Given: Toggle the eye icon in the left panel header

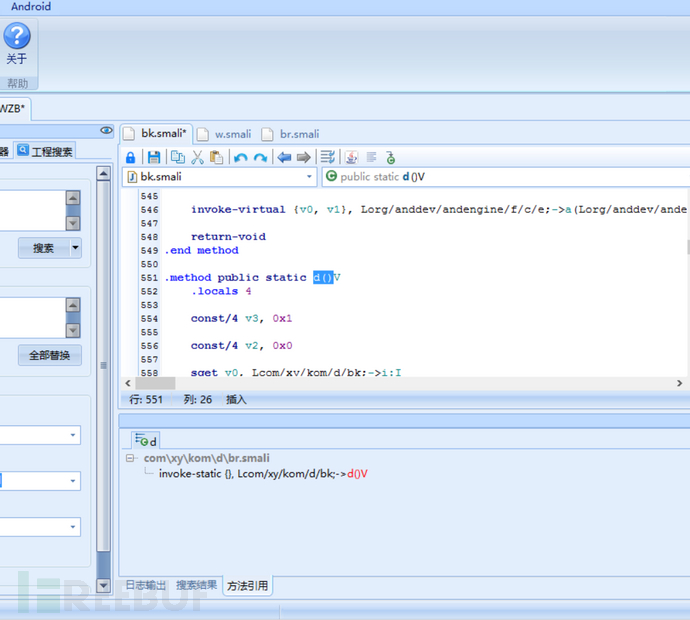Looking at the screenshot, I should click(106, 130).
